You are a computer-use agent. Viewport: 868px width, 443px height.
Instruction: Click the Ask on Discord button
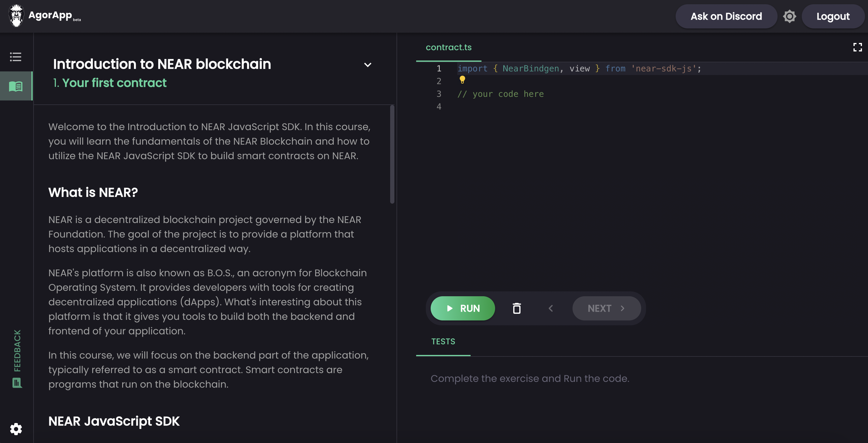click(726, 16)
